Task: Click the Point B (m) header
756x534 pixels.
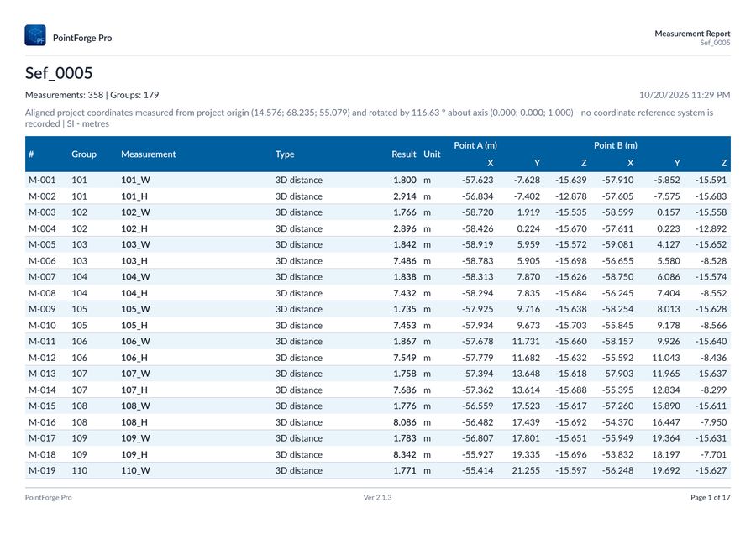Action: 615,145
